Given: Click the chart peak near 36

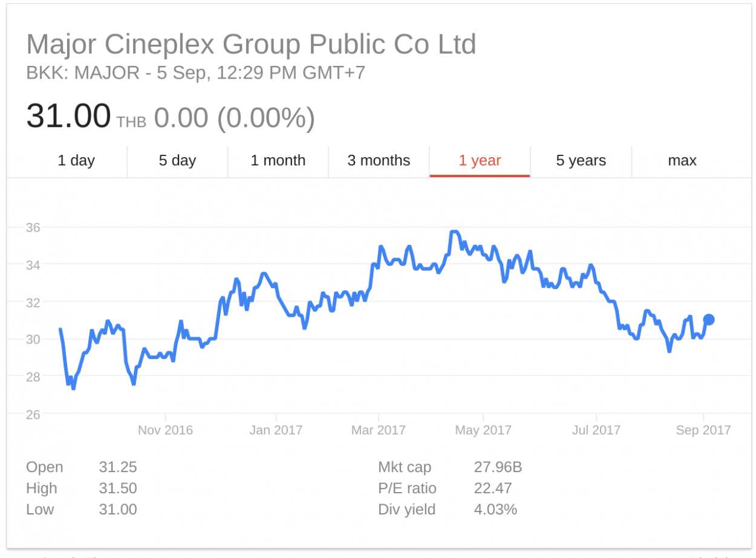Looking at the screenshot, I should 454,232.
